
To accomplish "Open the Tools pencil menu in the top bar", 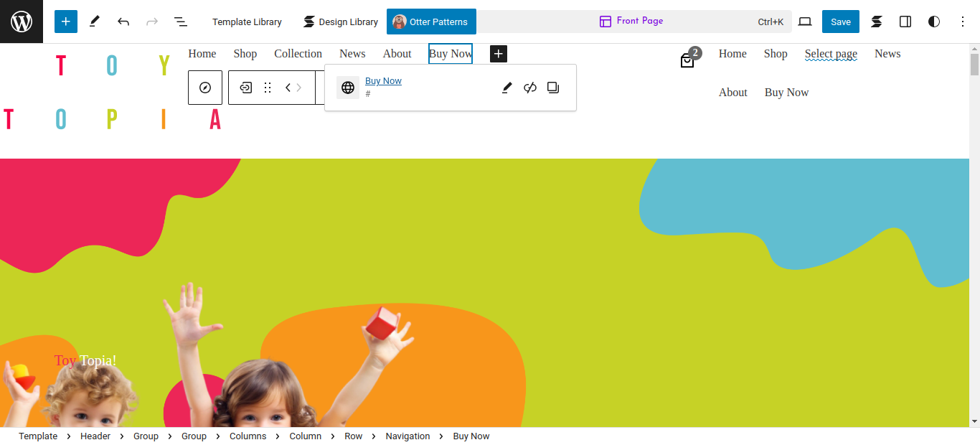I will pos(95,22).
